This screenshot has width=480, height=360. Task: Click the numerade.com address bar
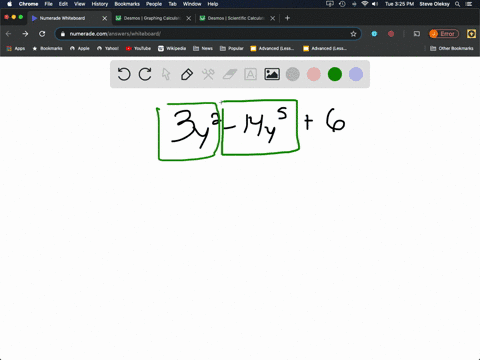207,34
